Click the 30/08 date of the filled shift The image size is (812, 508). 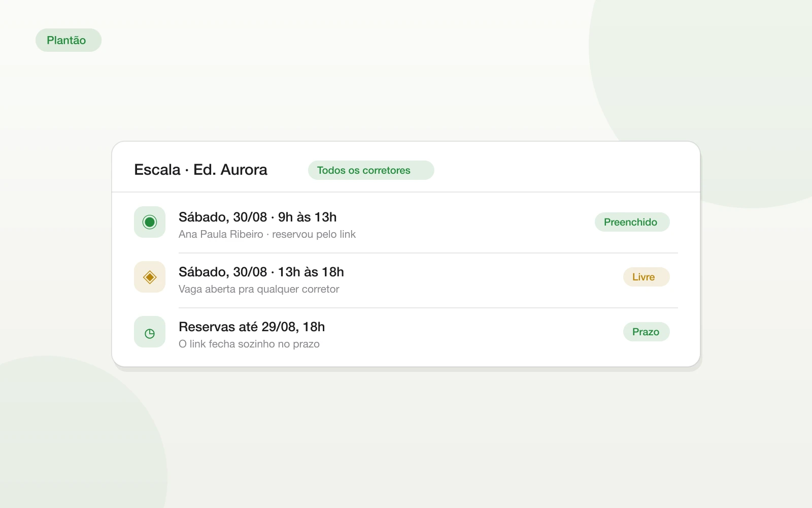pos(250,217)
